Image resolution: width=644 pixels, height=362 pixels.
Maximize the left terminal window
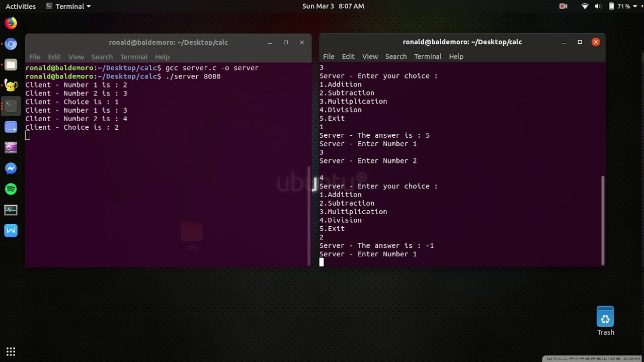point(286,42)
